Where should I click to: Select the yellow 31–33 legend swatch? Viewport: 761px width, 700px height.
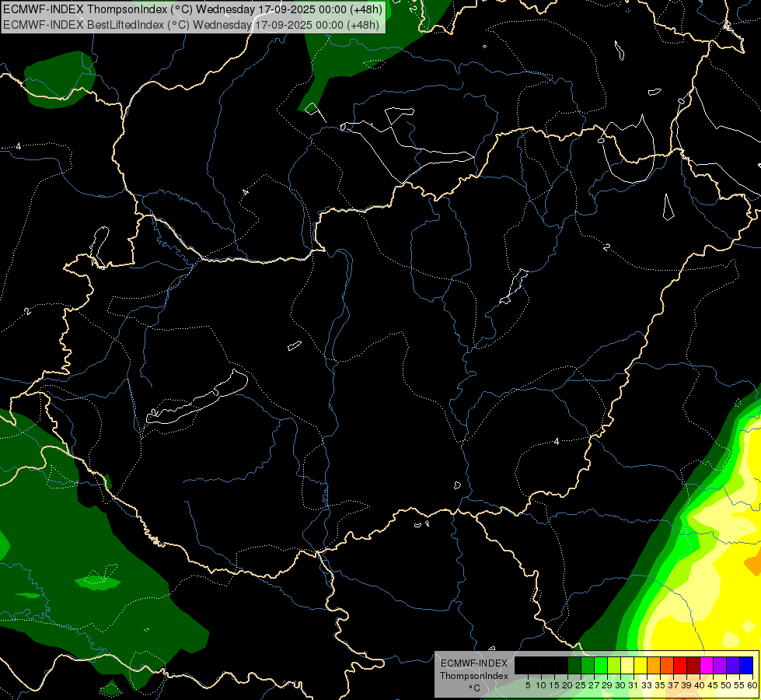641,665
